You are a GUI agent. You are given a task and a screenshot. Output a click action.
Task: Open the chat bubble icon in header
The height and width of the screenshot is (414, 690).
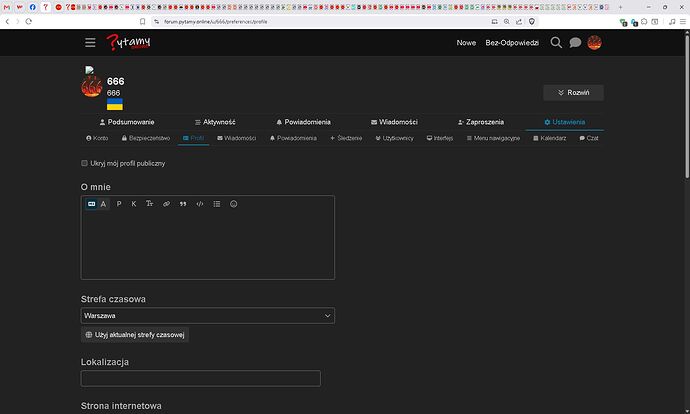coord(575,43)
